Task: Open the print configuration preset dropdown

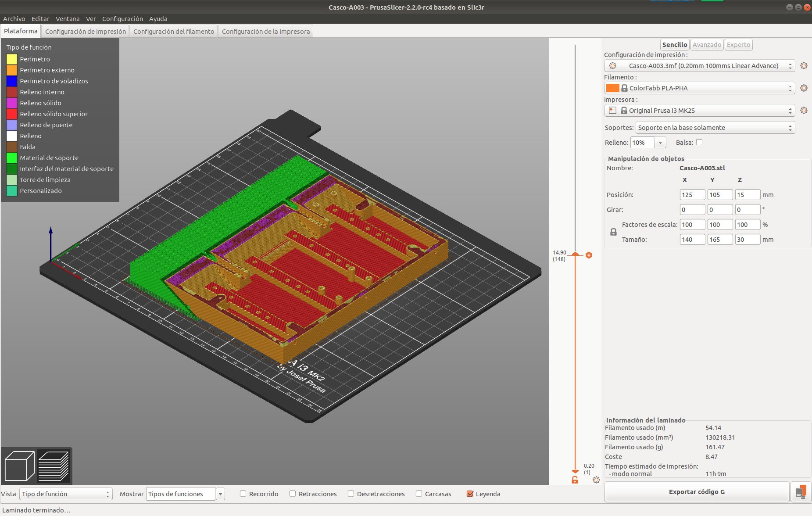Action: click(x=700, y=65)
